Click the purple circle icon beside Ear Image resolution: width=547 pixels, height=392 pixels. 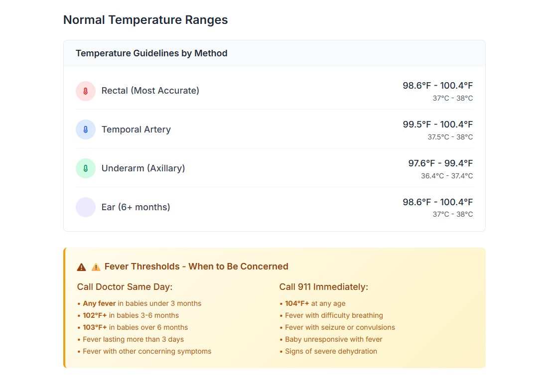pyautogui.click(x=86, y=207)
